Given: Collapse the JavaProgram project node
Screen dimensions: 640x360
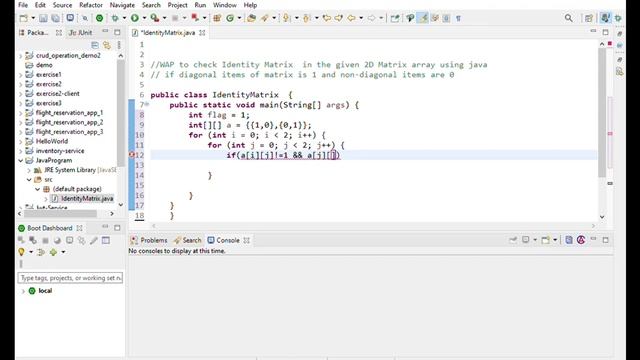Looking at the screenshot, I should 21,160.
